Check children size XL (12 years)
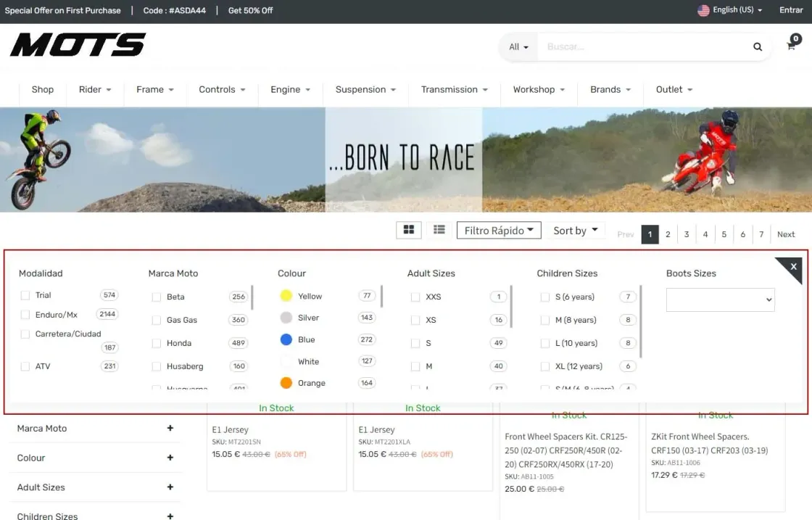Viewport: 812px width, 520px height. (x=544, y=366)
